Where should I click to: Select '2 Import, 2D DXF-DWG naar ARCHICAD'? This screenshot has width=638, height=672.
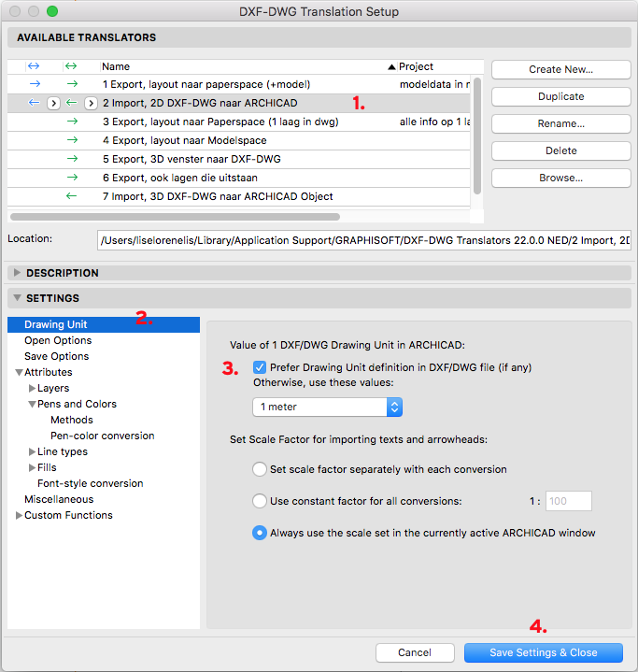pyautogui.click(x=238, y=104)
